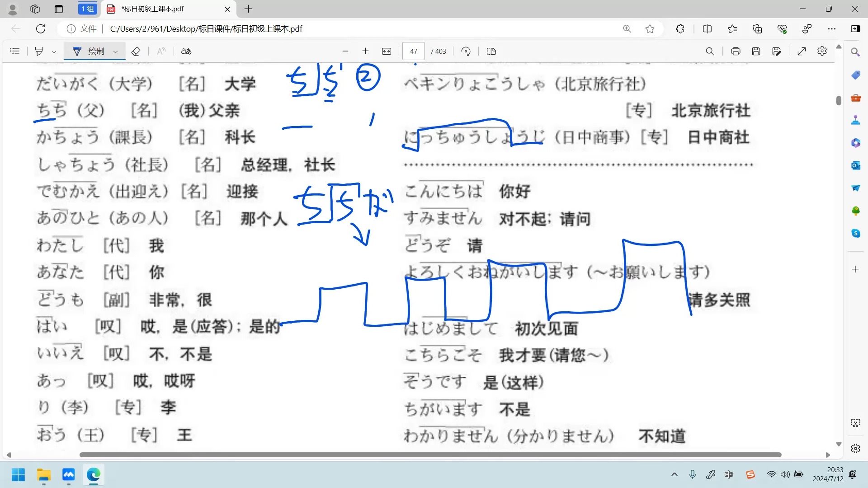This screenshot has width=868, height=488.
Task: Select the Eraser tool
Action: [x=136, y=51]
